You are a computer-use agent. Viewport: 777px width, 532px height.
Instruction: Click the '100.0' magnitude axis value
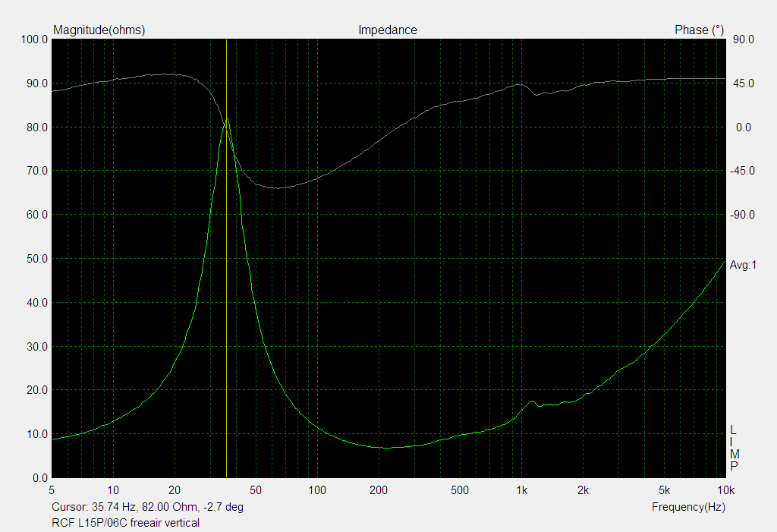pos(34,39)
